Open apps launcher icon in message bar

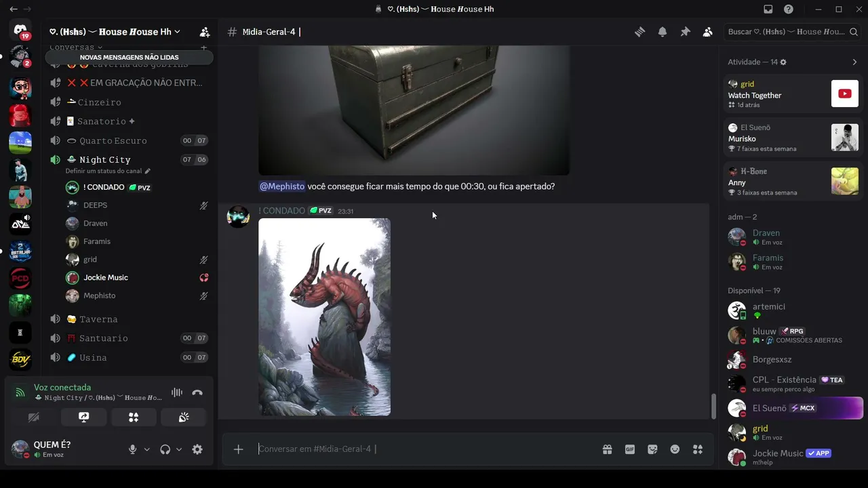[x=697, y=449]
